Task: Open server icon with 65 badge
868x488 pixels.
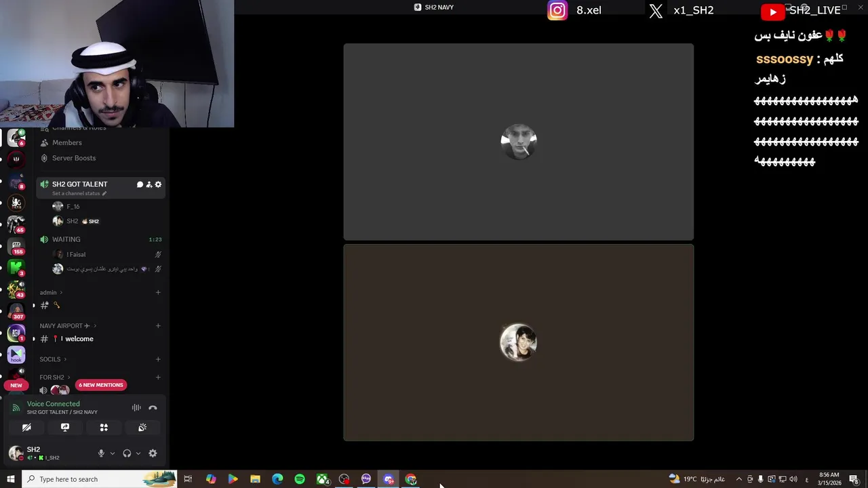Action: (x=16, y=224)
